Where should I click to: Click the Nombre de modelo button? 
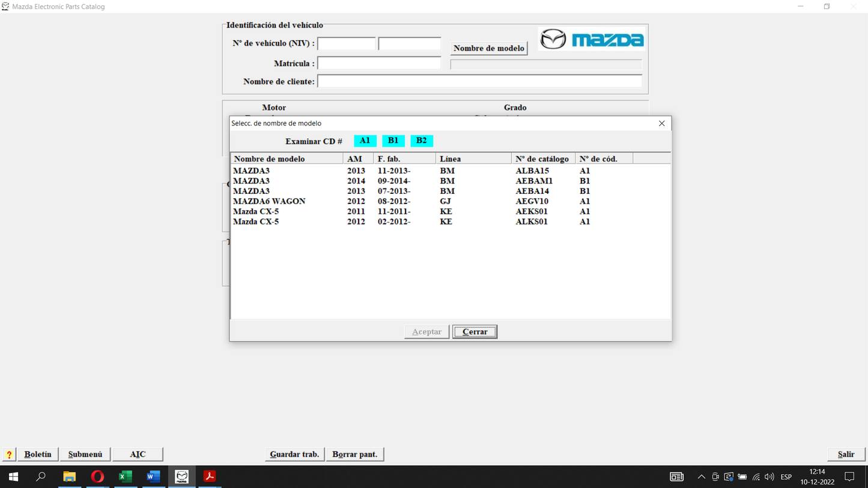(489, 48)
